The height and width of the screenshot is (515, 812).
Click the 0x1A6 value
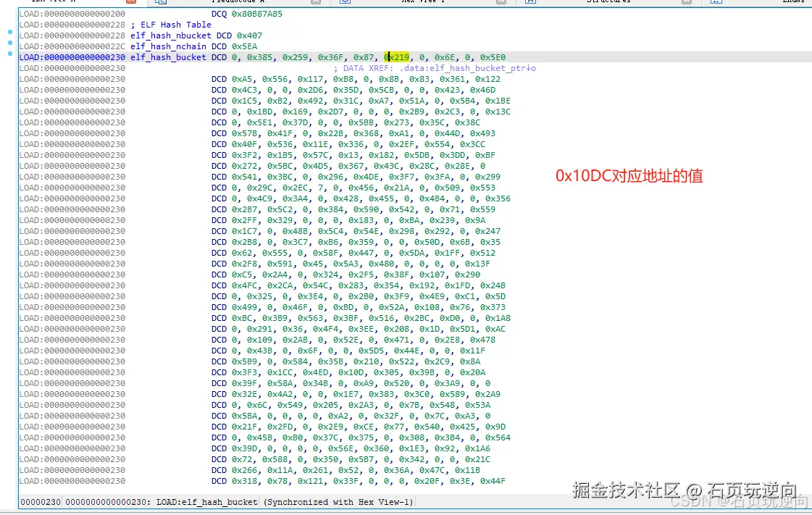pyautogui.click(x=477, y=449)
